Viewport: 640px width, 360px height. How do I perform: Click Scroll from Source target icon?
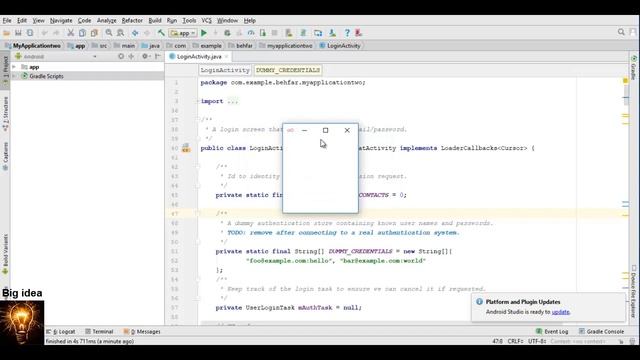(121, 56)
